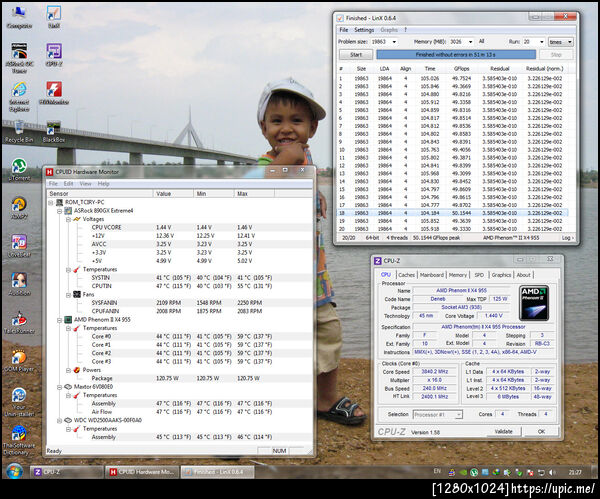This screenshot has height=499, width=600.
Task: Click the Sensor column header in HWMonitor
Action: [x=99, y=194]
